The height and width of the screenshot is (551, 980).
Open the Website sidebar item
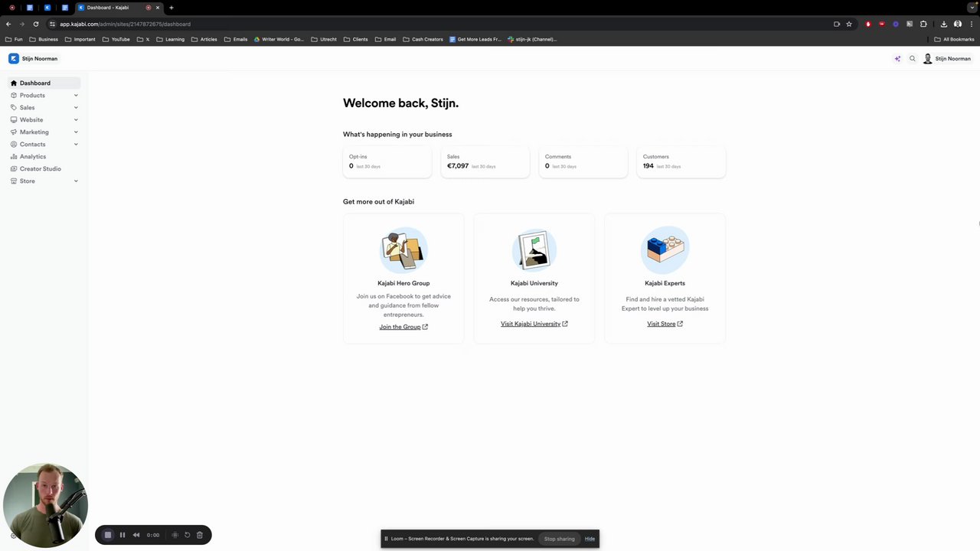pos(31,119)
